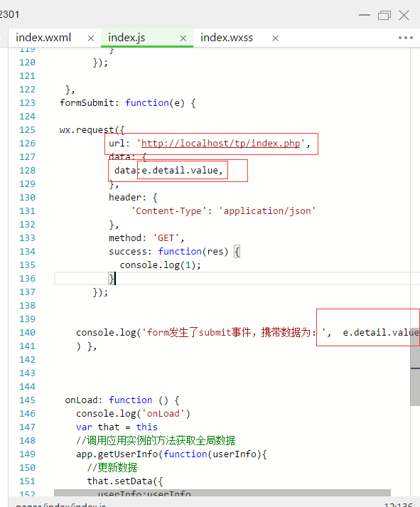Close the index.js tab
This screenshot has width=420, height=507.
click(183, 38)
